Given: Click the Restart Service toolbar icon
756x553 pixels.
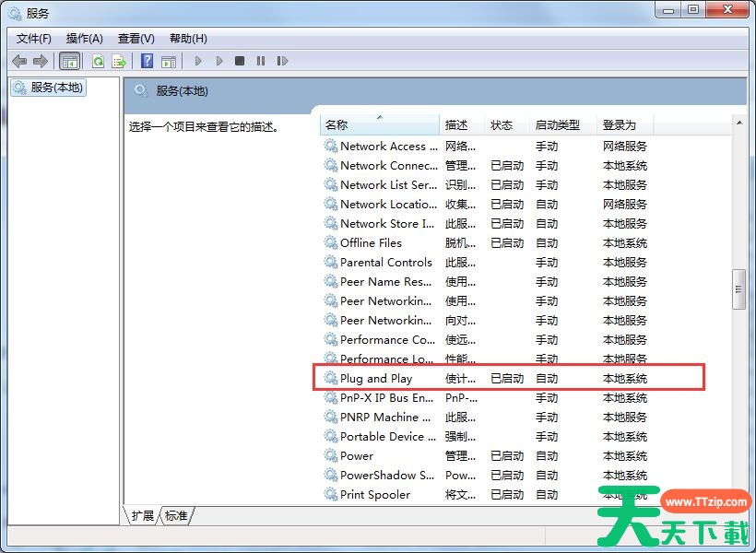Looking at the screenshot, I should (282, 61).
